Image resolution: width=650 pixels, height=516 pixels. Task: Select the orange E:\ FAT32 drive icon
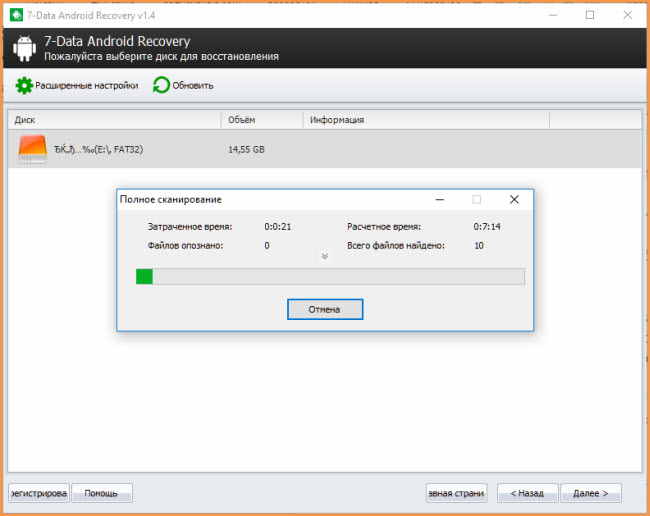[x=32, y=148]
